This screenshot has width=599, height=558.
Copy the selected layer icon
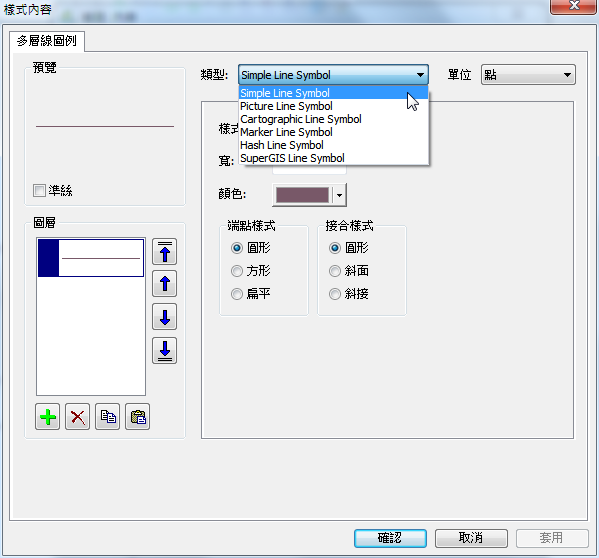click(107, 417)
